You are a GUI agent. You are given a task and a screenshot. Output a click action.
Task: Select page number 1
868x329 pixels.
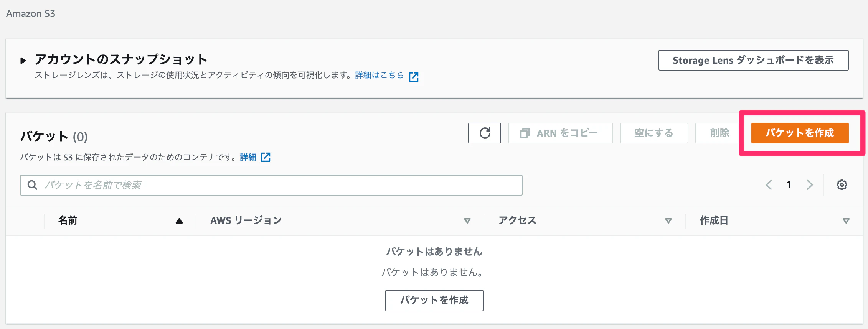[789, 185]
